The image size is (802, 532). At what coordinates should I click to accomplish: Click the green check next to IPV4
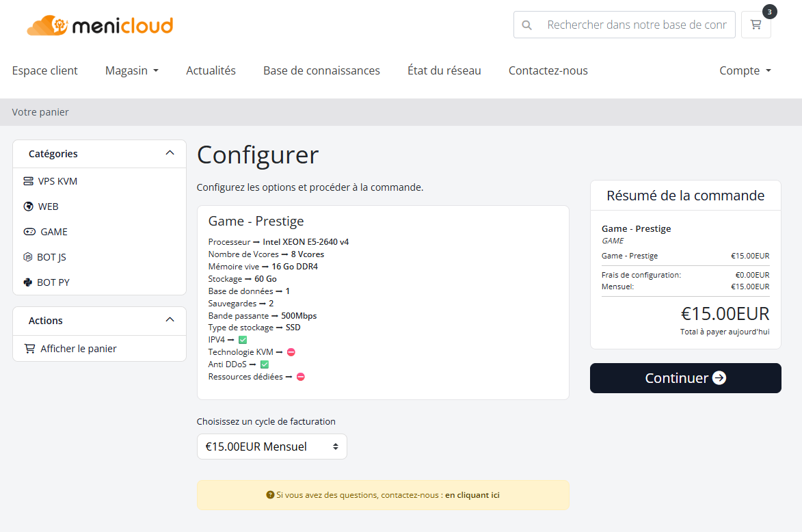click(x=243, y=340)
